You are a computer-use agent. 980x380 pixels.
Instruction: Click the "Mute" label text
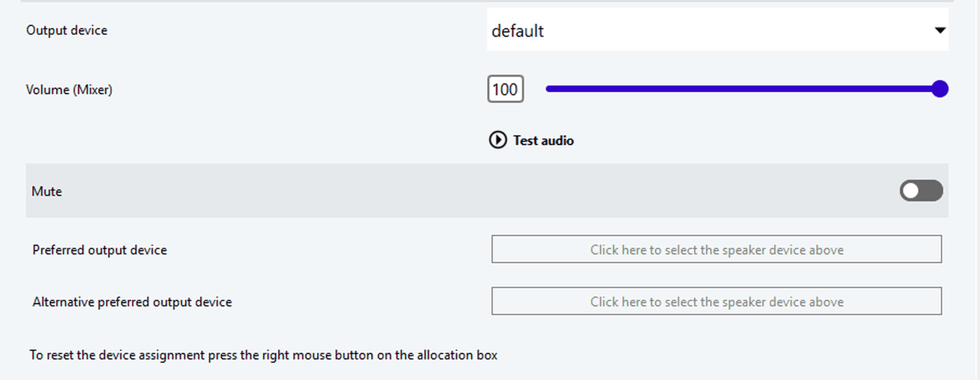pos(47,191)
